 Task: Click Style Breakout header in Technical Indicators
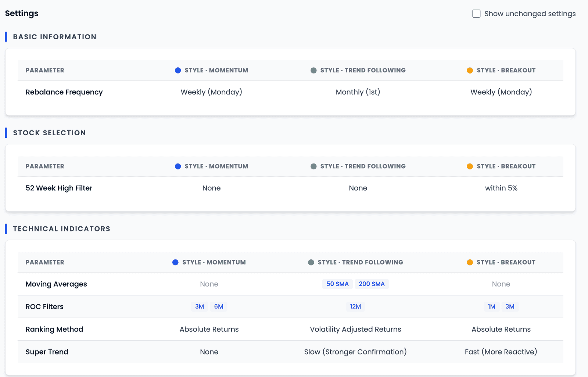(506, 262)
